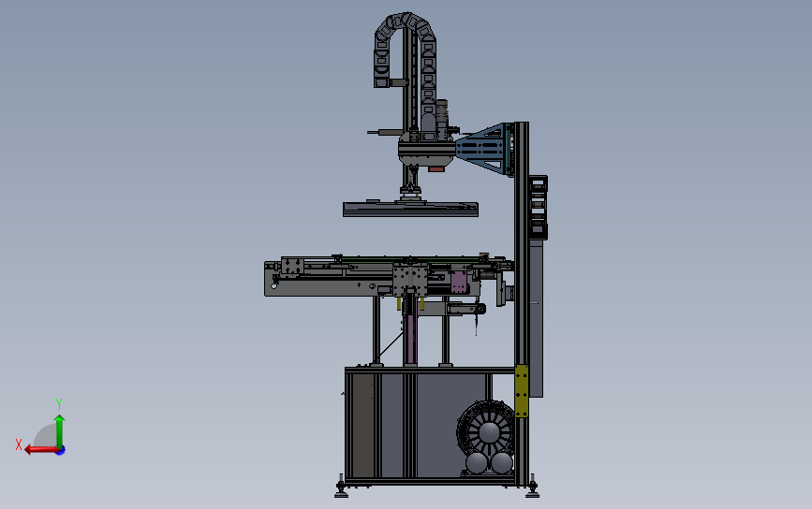The width and height of the screenshot is (812, 509).
Task: Select the right leveling foot
Action: coord(532,487)
